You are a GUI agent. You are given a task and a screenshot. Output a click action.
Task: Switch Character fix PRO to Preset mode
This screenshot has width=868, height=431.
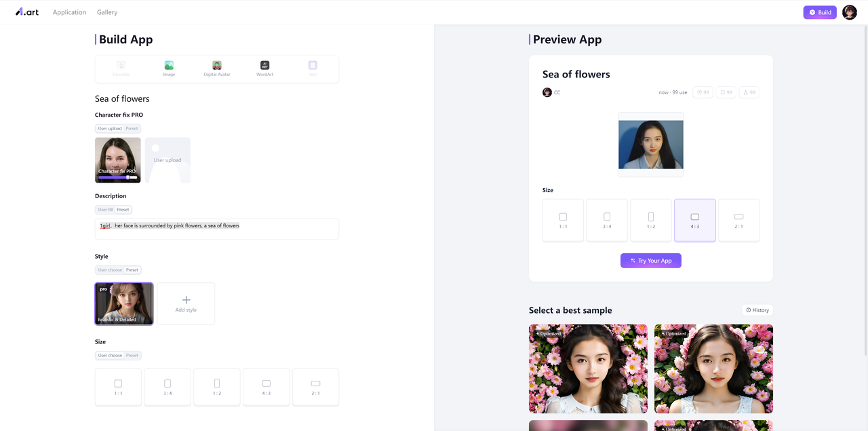tap(132, 128)
